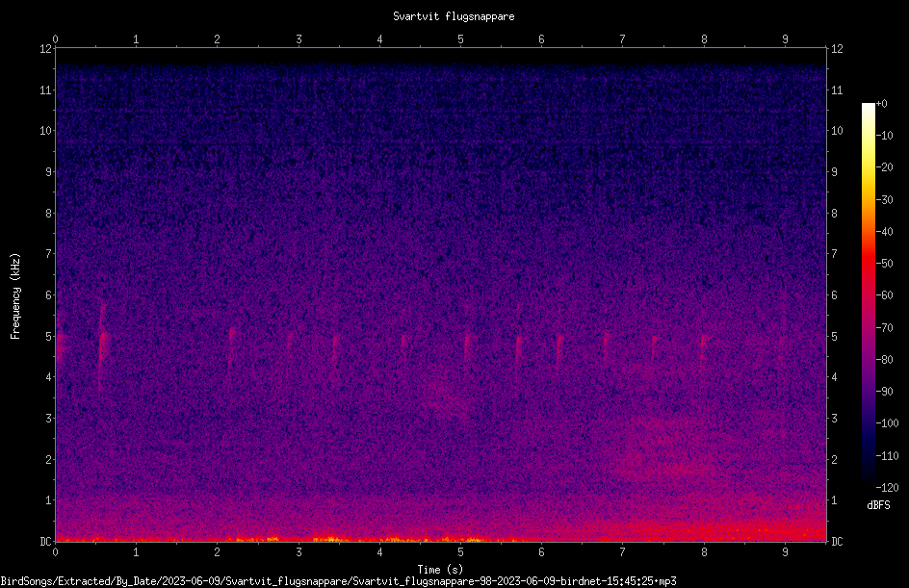
Task: Click the "-120" colorbar label
Action: 887,488
